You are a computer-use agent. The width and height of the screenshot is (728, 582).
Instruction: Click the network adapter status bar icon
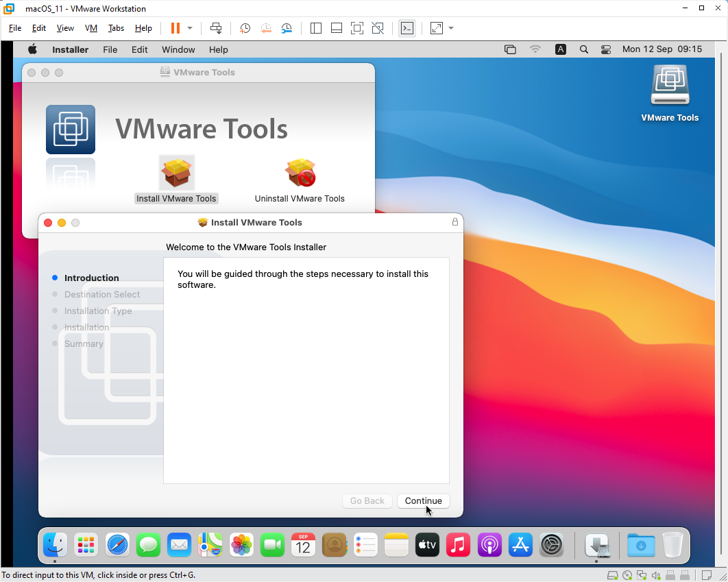click(x=642, y=576)
